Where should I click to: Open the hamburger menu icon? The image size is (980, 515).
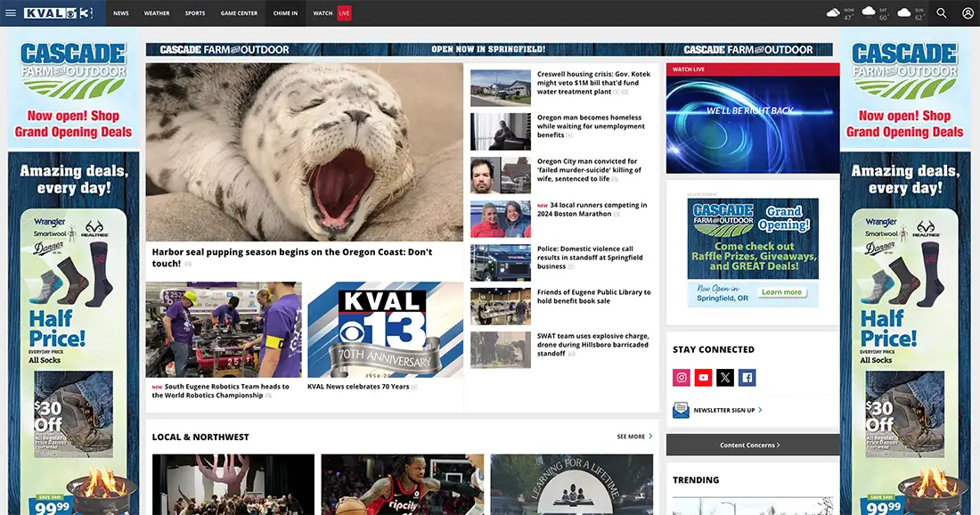tap(11, 12)
